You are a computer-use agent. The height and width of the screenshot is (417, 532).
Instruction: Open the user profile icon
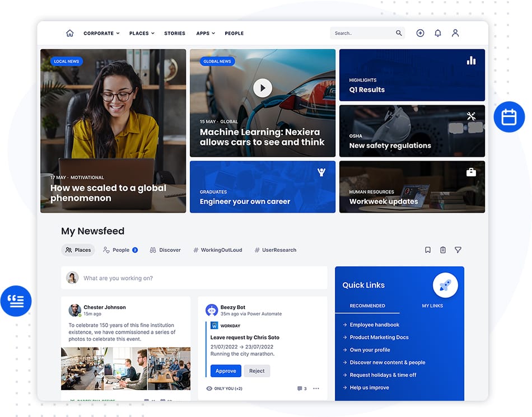click(x=455, y=33)
